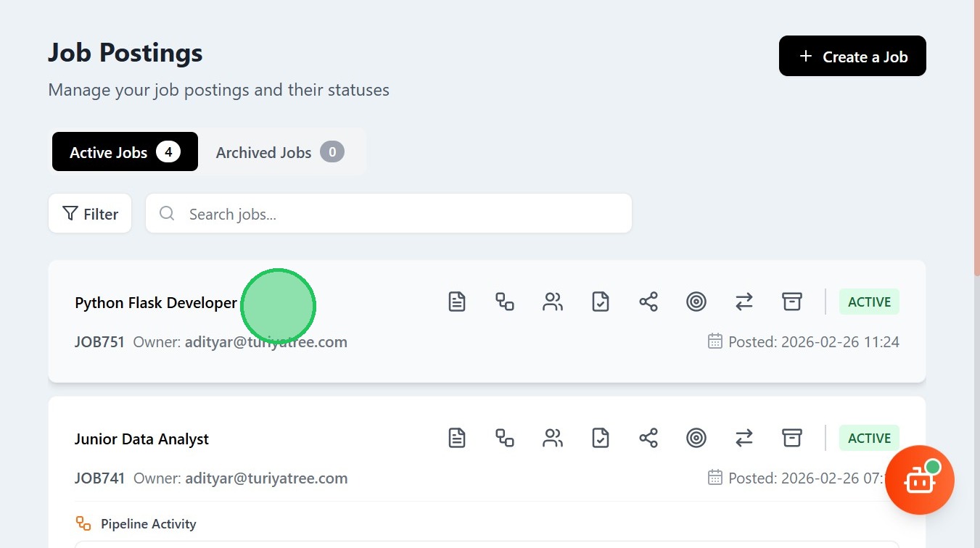This screenshot has width=980, height=548.
Task: Click the Junior Data Analyst job title
Action: pyautogui.click(x=141, y=439)
